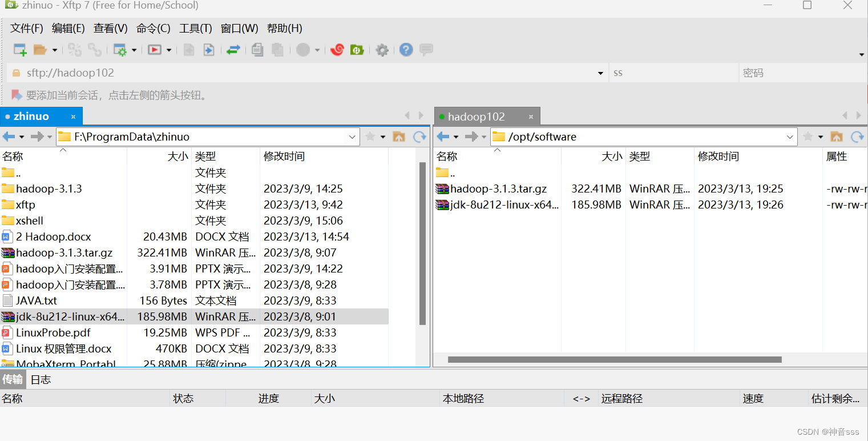
Task: Click the transfer file blue-arrow page icon
Action: pyautogui.click(x=209, y=50)
